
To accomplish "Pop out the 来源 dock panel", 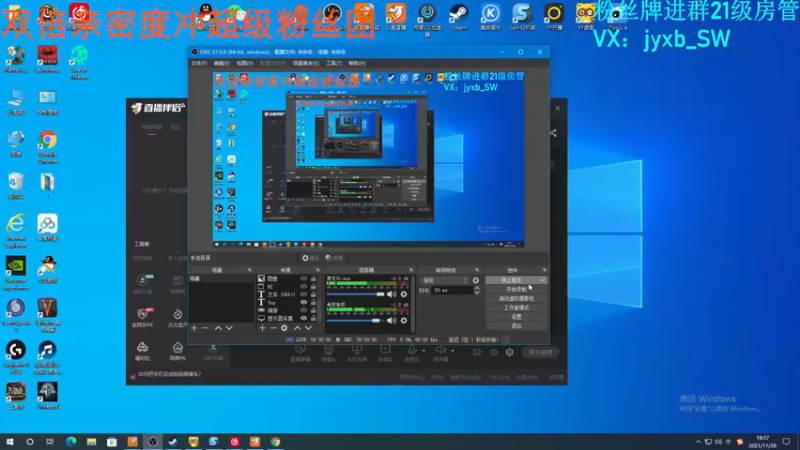I will pyautogui.click(x=317, y=270).
